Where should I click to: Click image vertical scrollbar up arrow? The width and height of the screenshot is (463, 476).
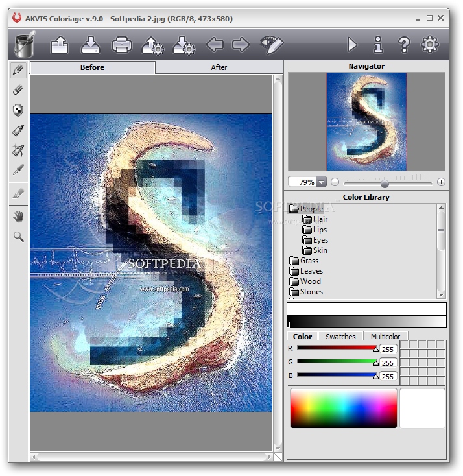coord(278,78)
